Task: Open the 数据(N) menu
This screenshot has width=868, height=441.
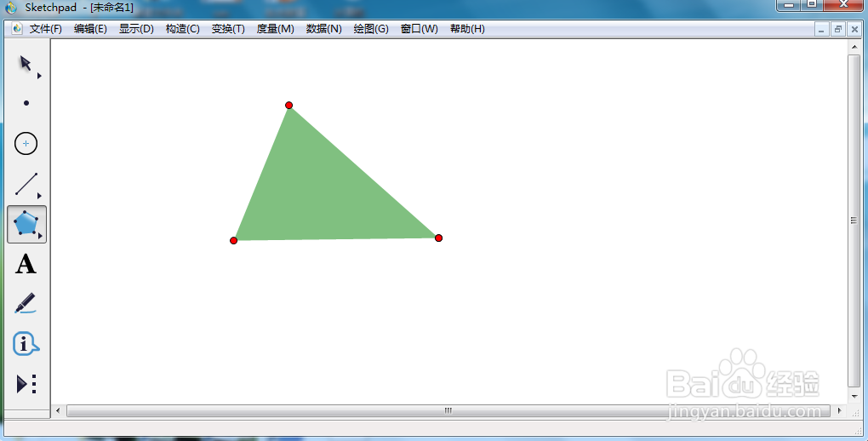Action: (324, 29)
